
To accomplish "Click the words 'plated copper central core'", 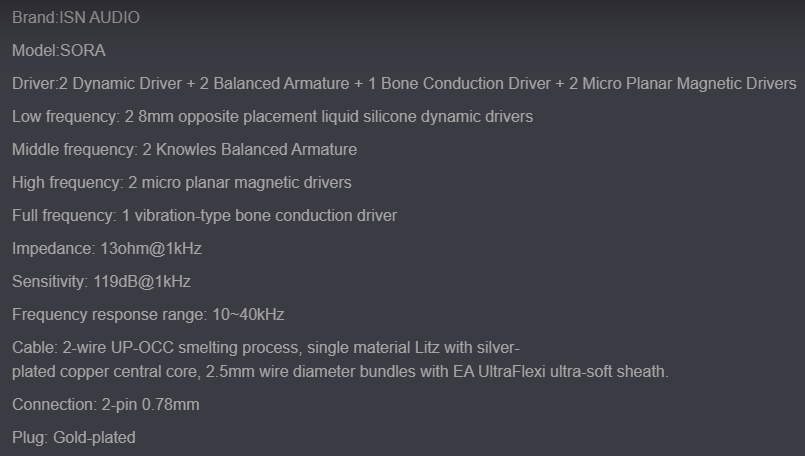I will point(106,371).
